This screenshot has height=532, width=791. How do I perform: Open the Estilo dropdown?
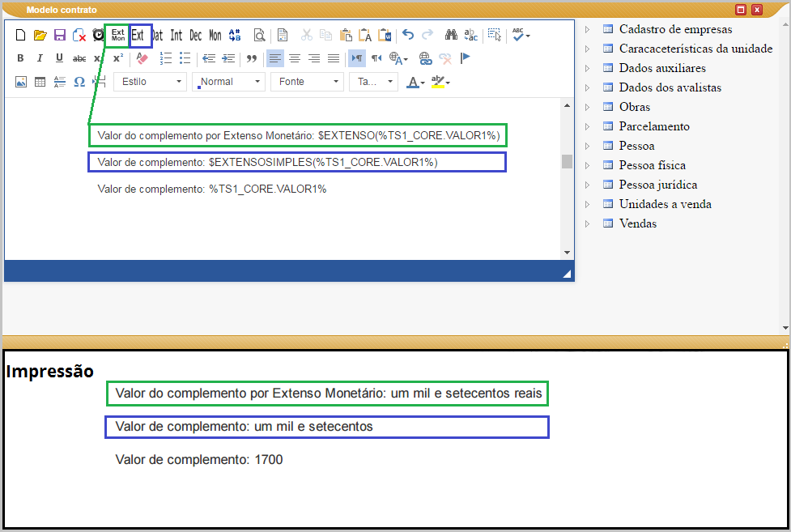[151, 82]
